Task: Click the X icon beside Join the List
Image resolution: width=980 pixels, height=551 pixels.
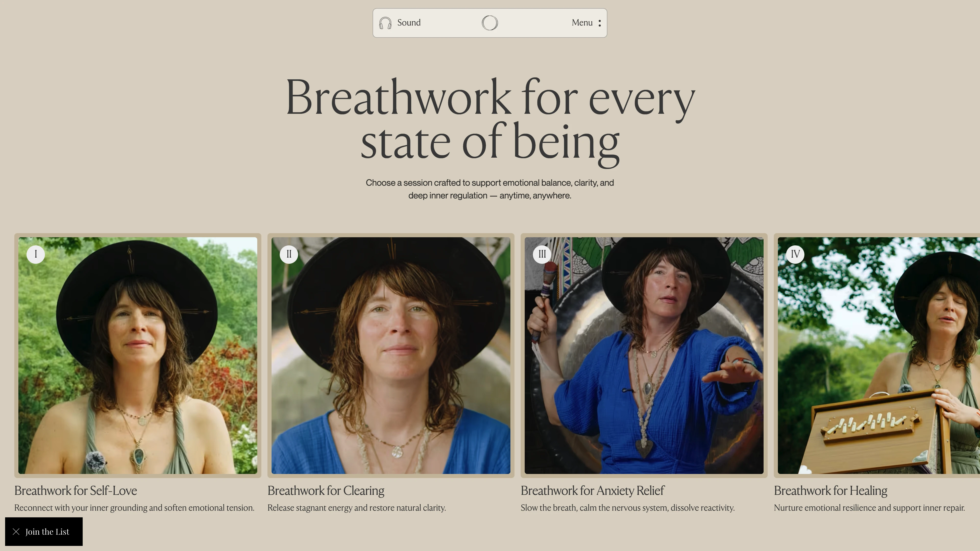Action: click(x=16, y=532)
